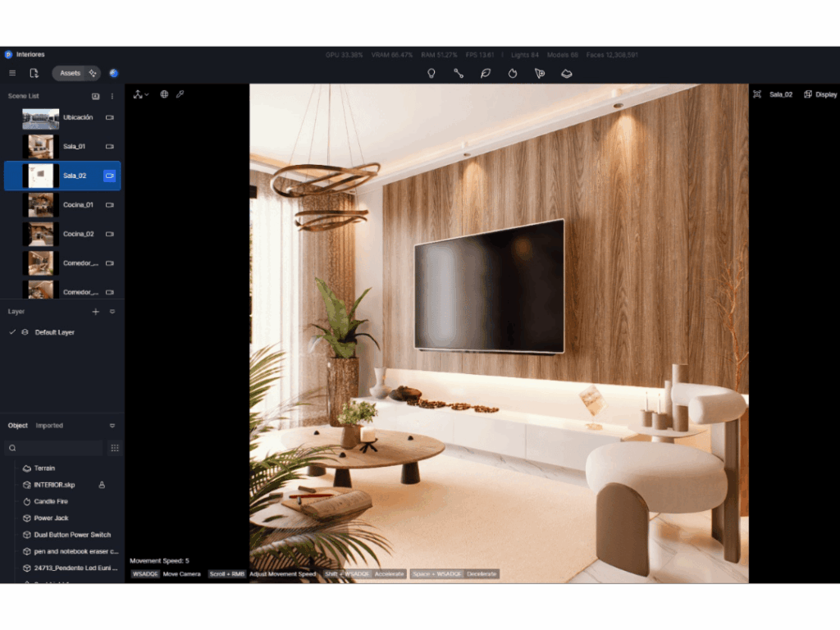Select Power Jack object
Image resolution: width=840 pixels, height=630 pixels.
[x=52, y=518]
